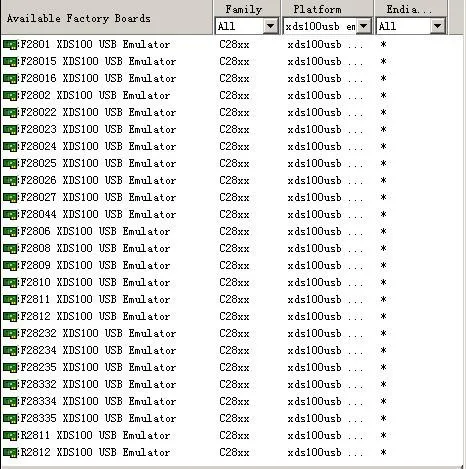Click the board icon beside F2801 XDS100 USB Emulator
The width and height of the screenshot is (466, 469).
click(10, 45)
